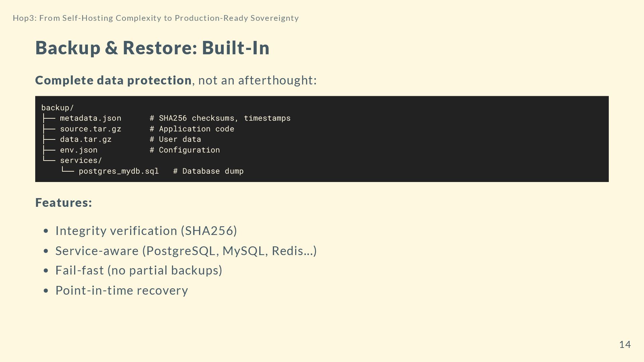Select 'data.tar.gz' in the code tree
The width and height of the screenshot is (644, 362).
86,139
